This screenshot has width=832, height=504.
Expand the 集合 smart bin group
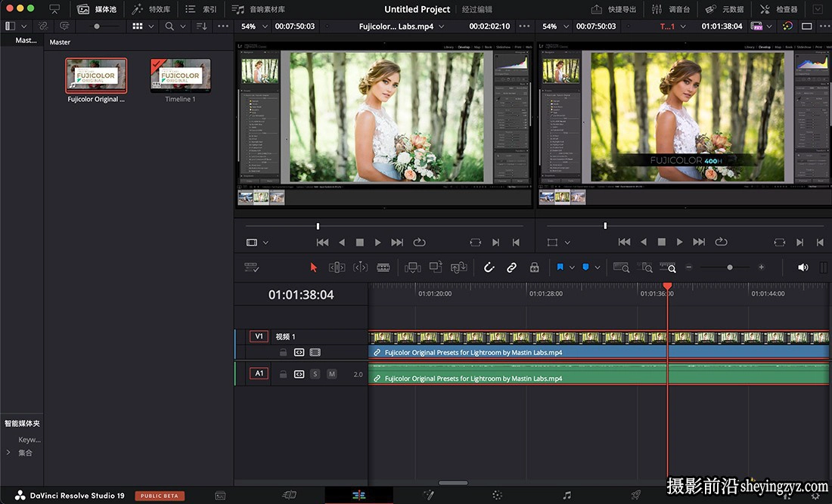[8, 452]
